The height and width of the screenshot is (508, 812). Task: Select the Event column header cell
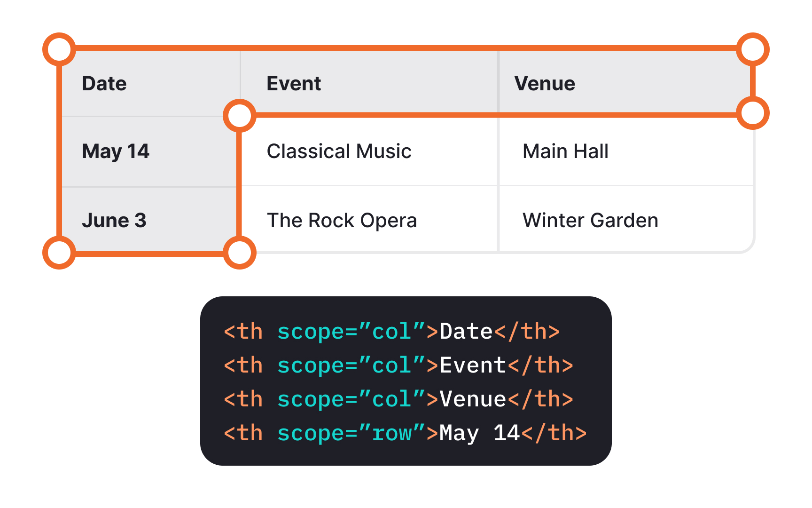click(294, 83)
